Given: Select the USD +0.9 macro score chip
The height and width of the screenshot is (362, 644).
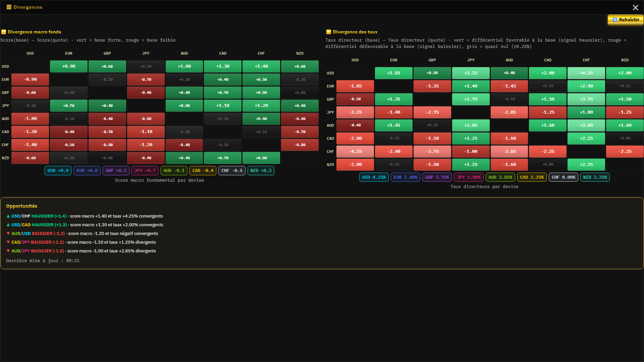Looking at the screenshot, I should (x=58, y=171).
